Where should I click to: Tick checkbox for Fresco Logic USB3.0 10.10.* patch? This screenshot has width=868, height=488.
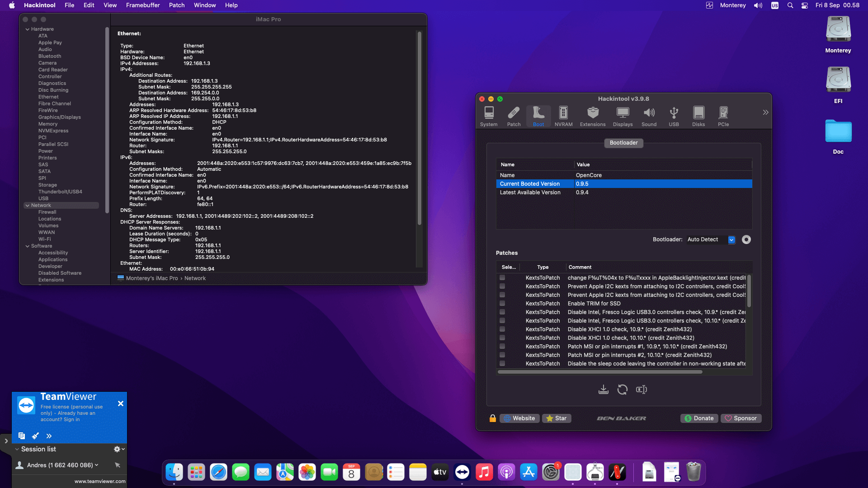pos(502,320)
